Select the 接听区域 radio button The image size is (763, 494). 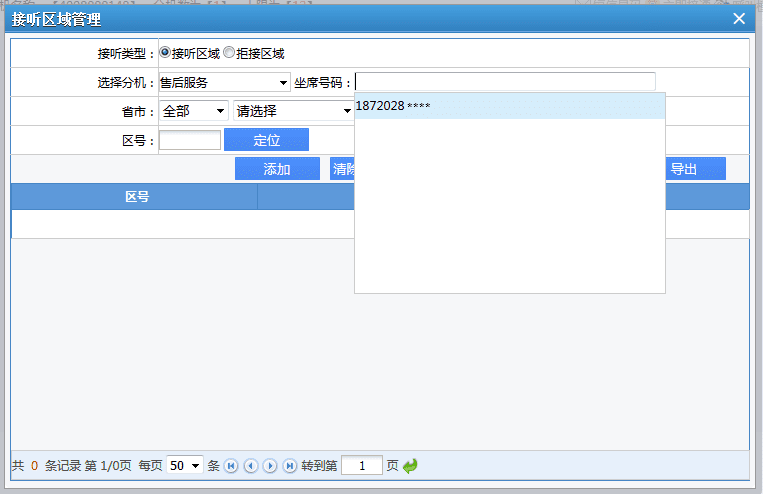[x=165, y=53]
